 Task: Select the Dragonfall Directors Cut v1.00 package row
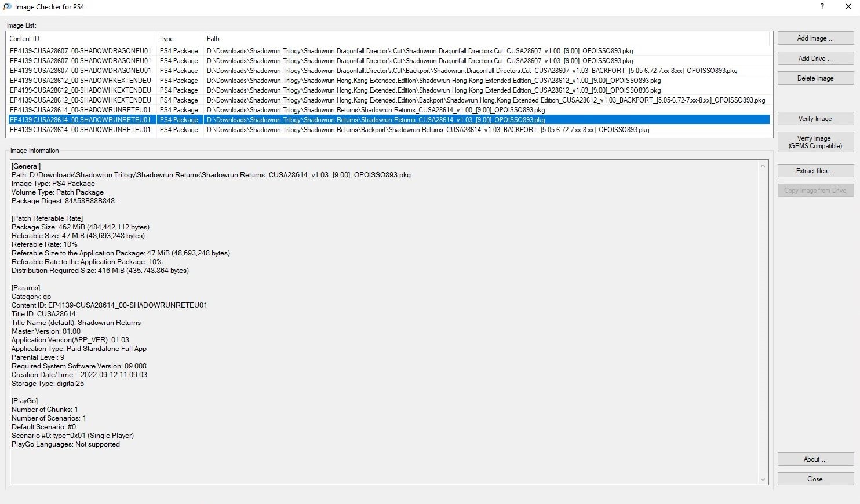[388, 51]
